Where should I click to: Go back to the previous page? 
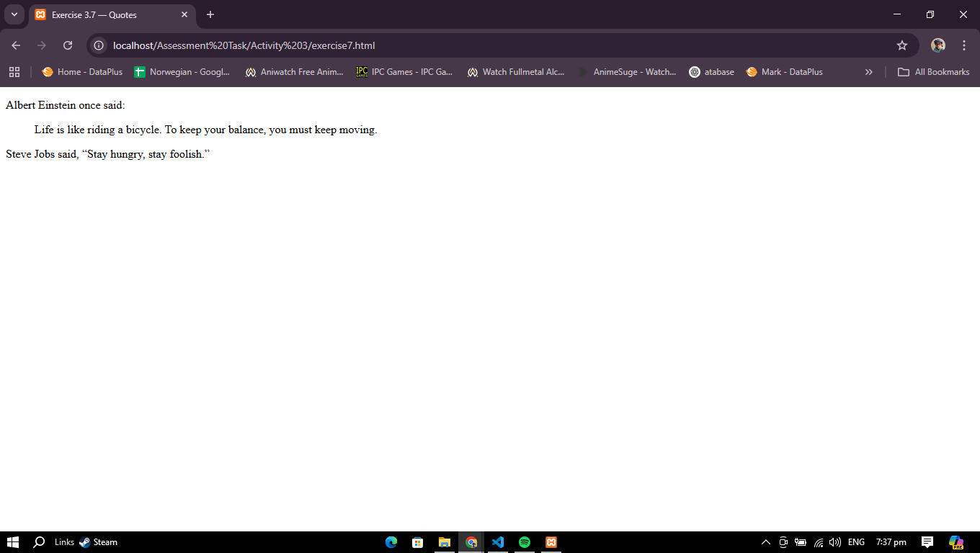pyautogui.click(x=16, y=45)
